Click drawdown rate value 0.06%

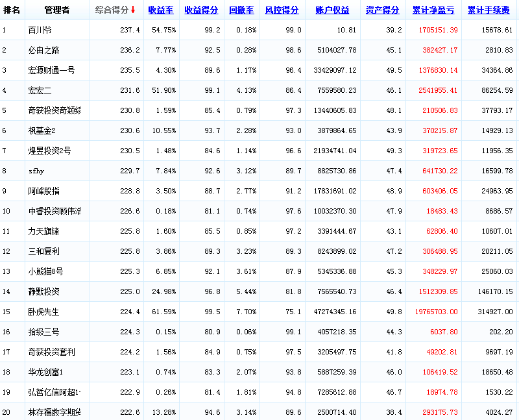[x=247, y=332]
